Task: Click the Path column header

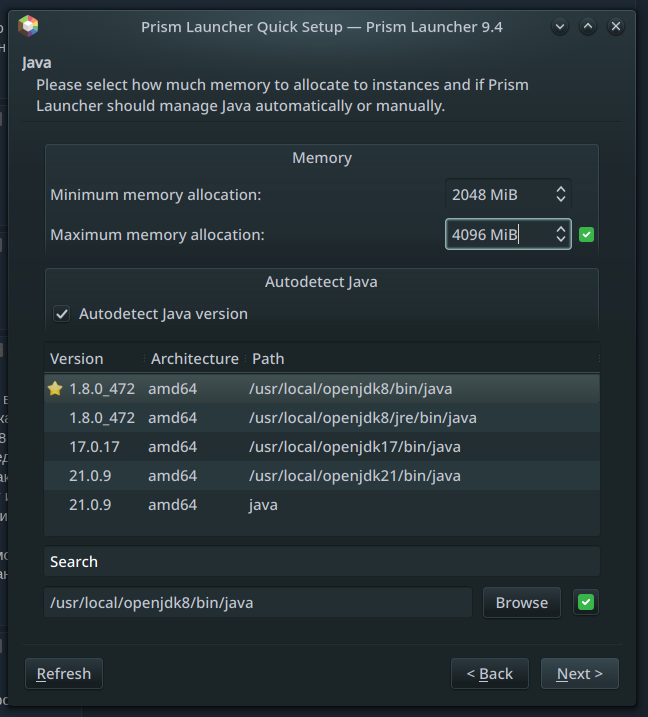Action: (x=268, y=359)
